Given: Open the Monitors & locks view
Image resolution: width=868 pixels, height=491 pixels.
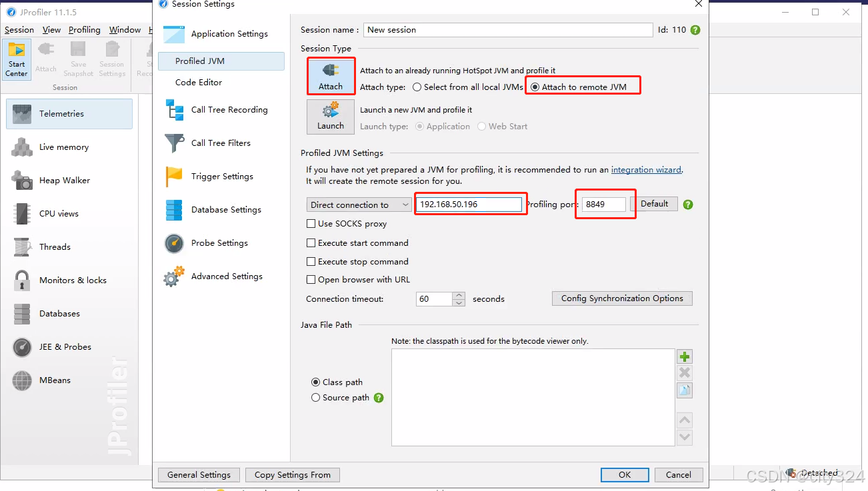Looking at the screenshot, I should [x=69, y=280].
